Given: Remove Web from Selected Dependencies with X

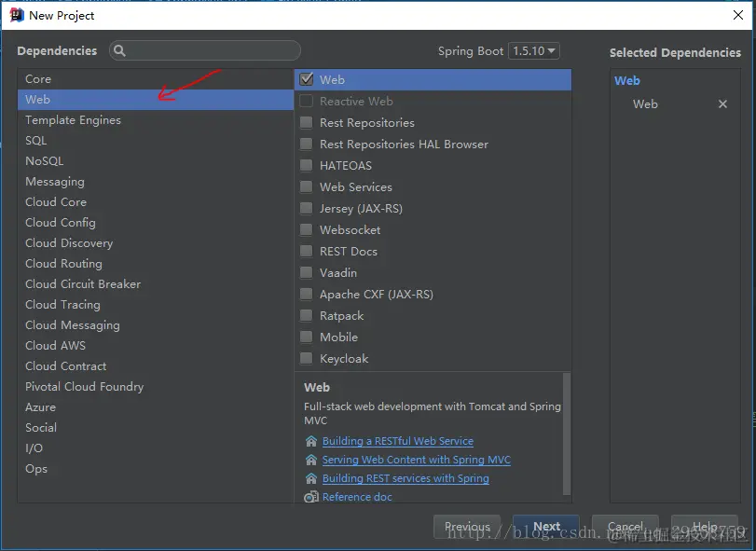Looking at the screenshot, I should tap(722, 103).
